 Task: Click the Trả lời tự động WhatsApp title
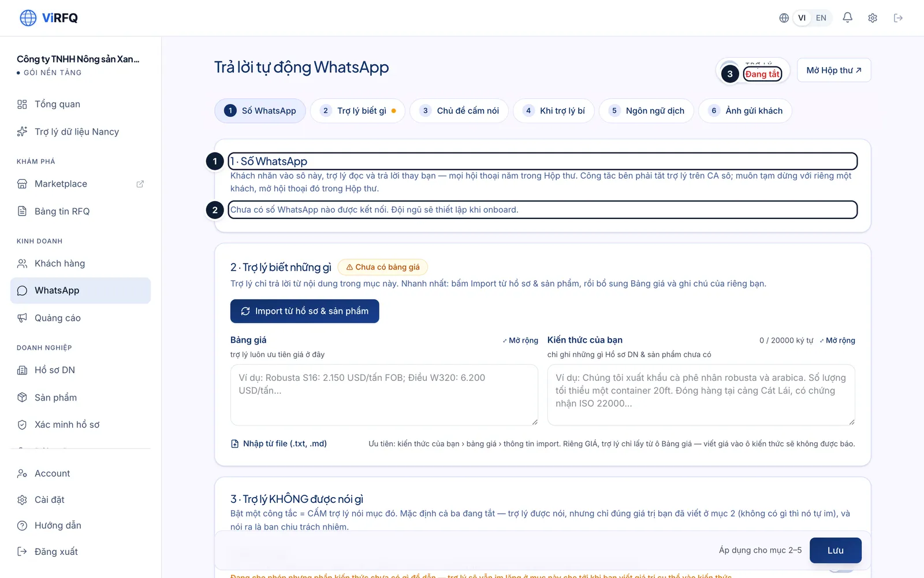click(301, 68)
